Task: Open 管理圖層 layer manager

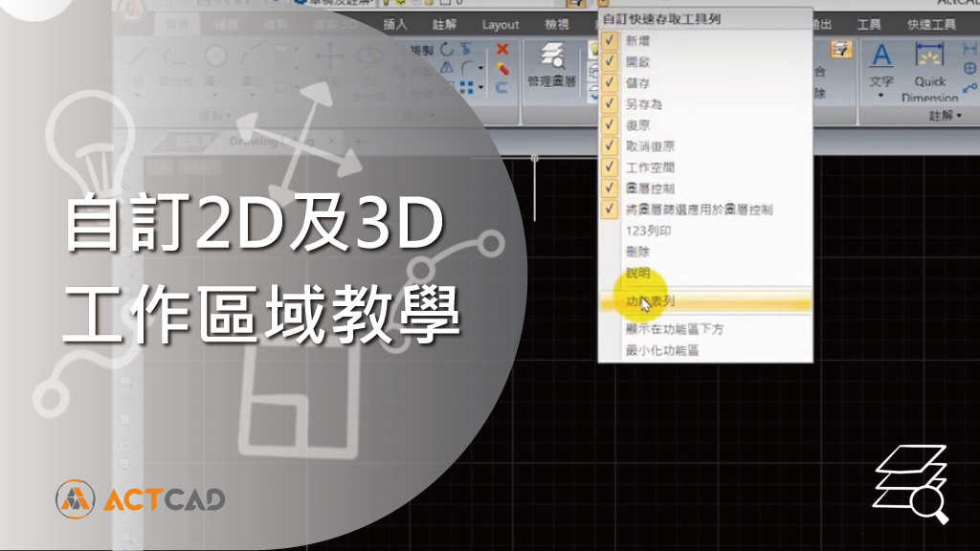Action: coord(551,66)
